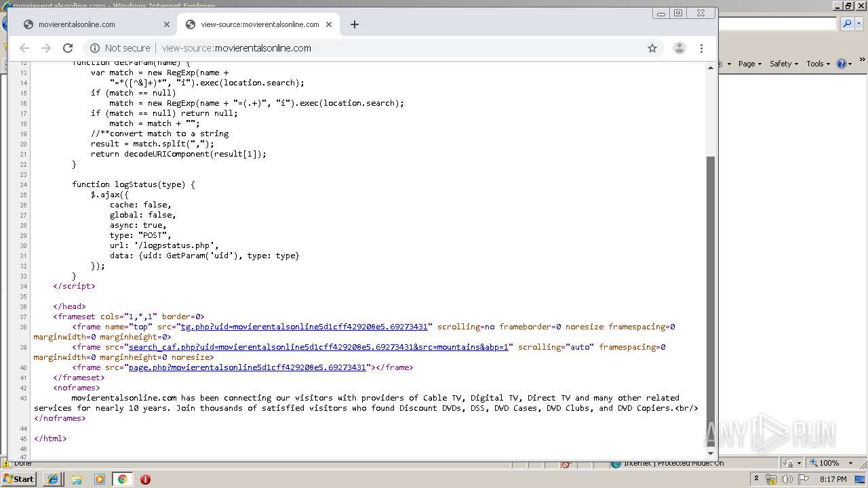Click the IE popup blocker status icon
The width and height of the screenshot is (868, 488).
[566, 464]
